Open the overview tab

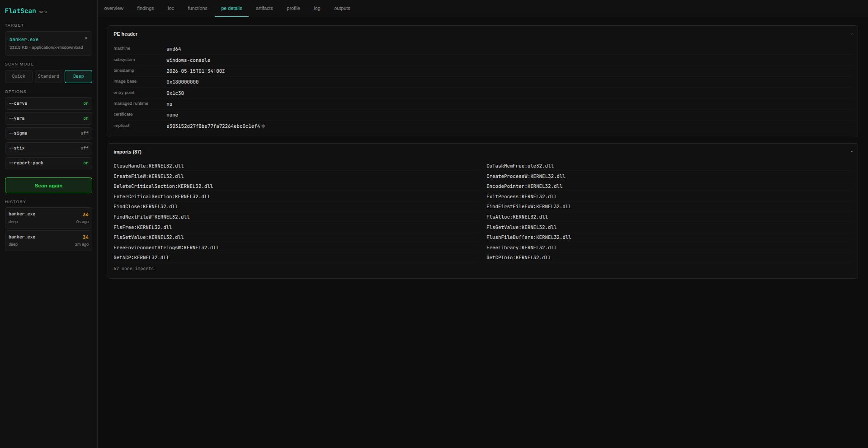[x=113, y=9]
